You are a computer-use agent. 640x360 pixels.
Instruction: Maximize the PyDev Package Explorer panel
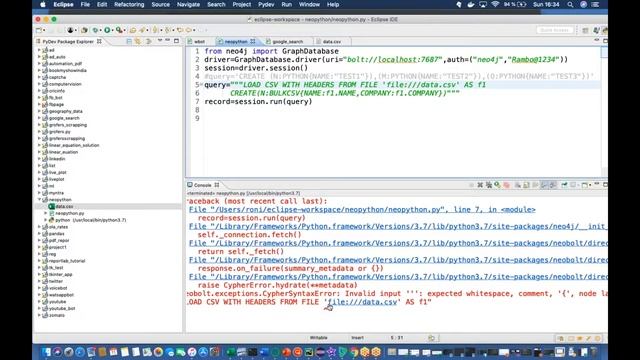(176, 41)
